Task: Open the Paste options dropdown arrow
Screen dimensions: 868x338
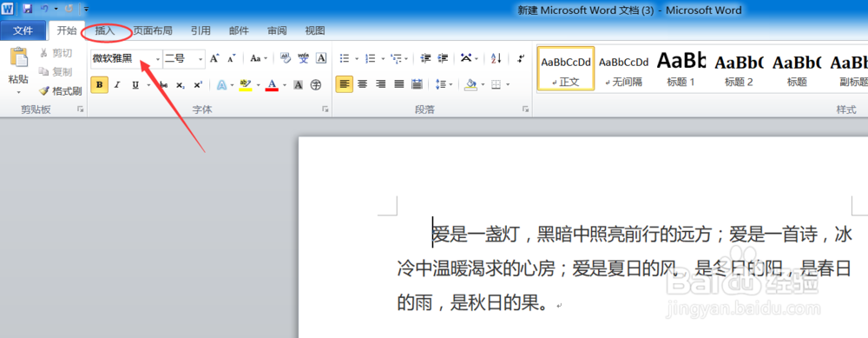Action: coord(18,92)
